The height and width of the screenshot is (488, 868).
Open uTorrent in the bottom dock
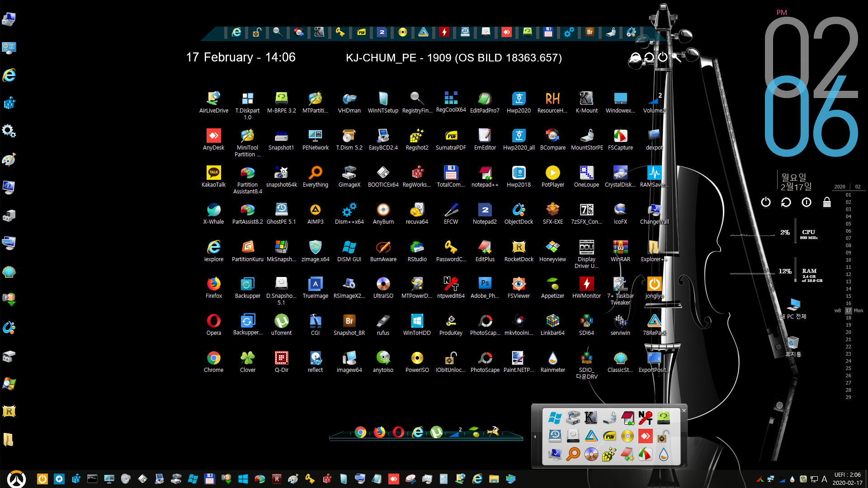436,432
